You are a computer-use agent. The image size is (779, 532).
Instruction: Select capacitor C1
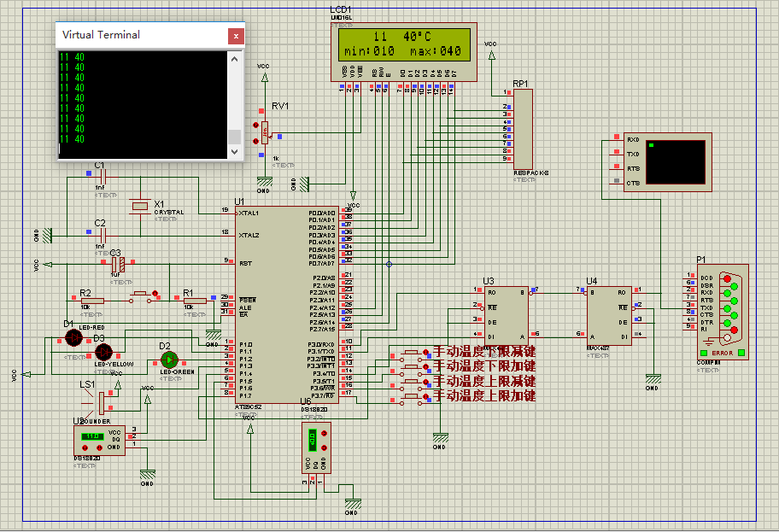point(103,176)
